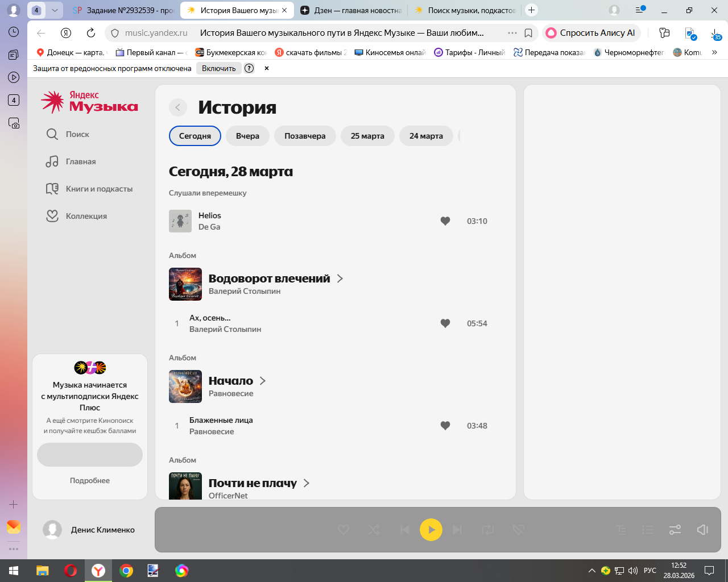Toggle like on Ах, осень... track
The width and height of the screenshot is (728, 582).
(445, 323)
